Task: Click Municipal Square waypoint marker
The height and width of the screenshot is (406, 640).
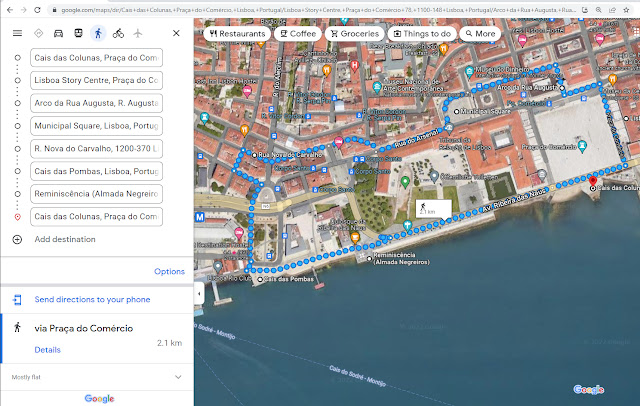Action: click(457, 111)
